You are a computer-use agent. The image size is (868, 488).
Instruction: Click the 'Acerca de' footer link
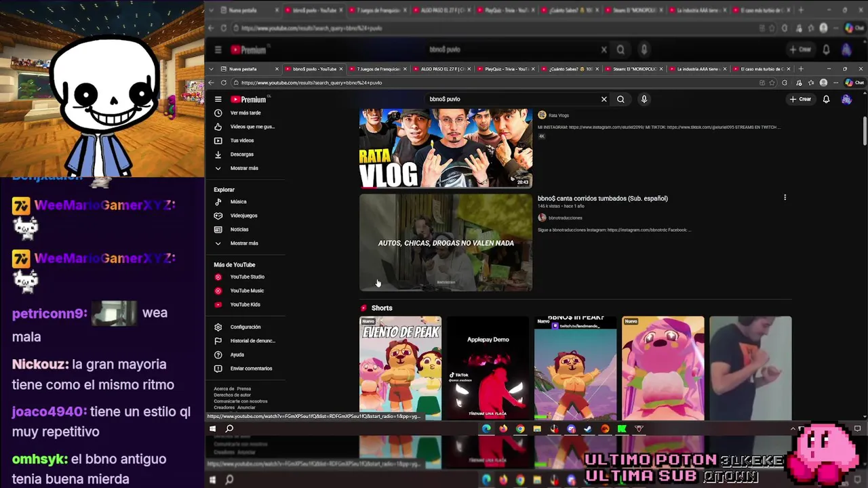[x=223, y=389]
